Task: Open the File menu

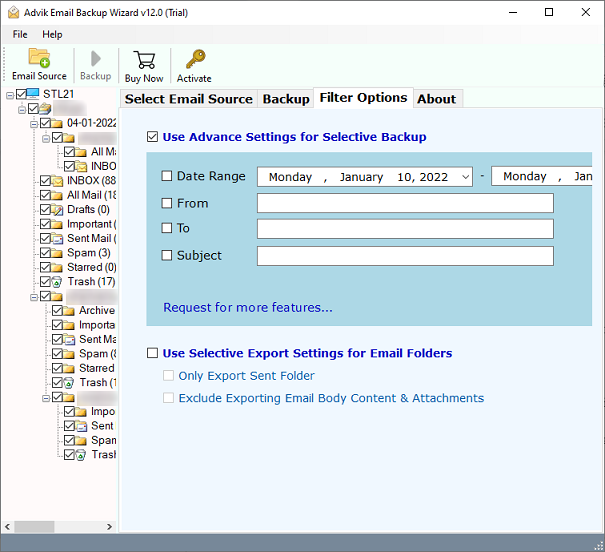Action: (20, 34)
